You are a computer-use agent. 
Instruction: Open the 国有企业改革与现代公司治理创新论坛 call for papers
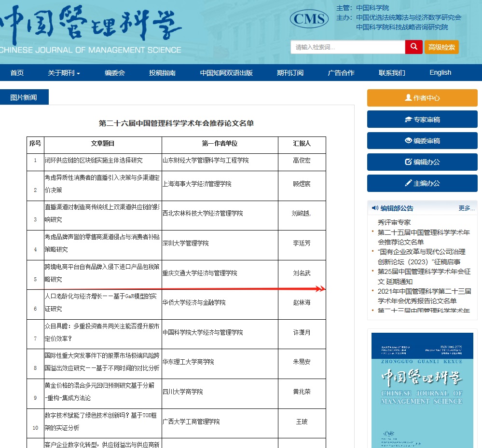421,257
